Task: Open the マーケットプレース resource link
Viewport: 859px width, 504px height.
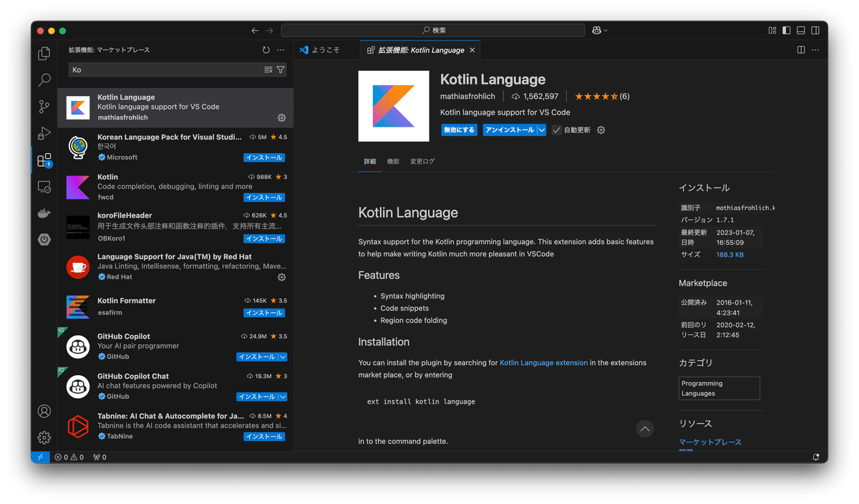Action: tap(709, 442)
